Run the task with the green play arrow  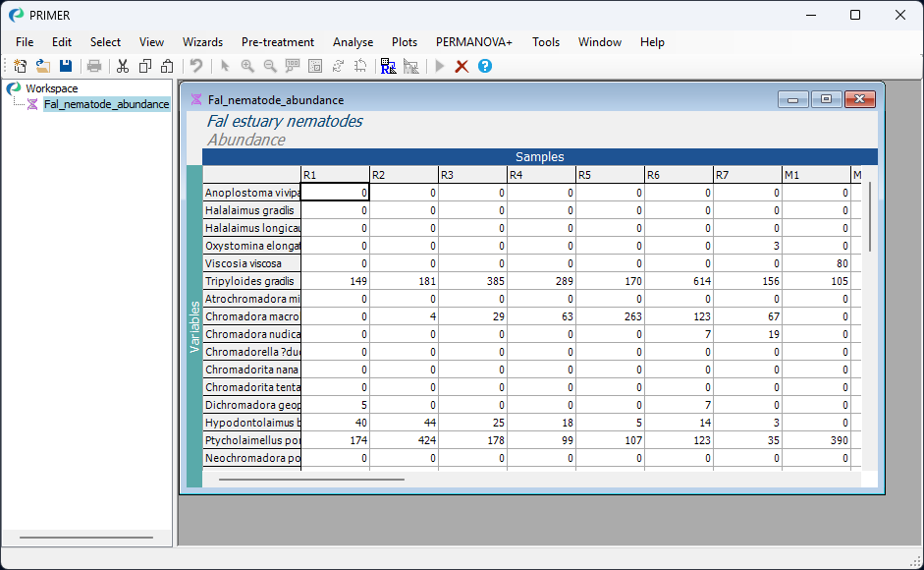click(439, 66)
